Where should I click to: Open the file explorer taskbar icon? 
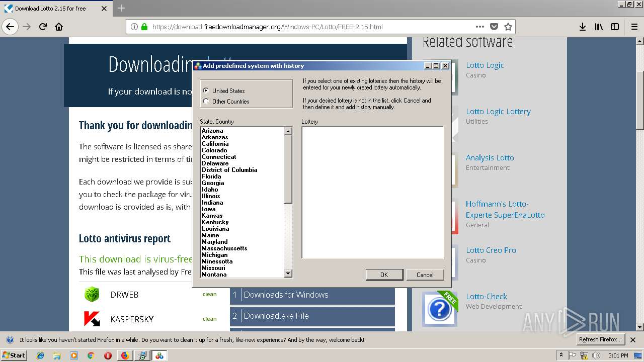[x=57, y=355]
